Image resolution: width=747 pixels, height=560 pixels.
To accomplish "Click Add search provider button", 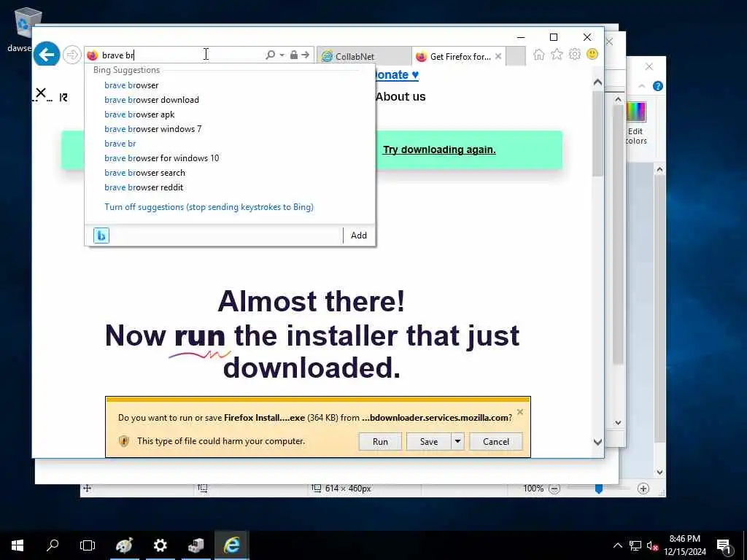I will (359, 236).
